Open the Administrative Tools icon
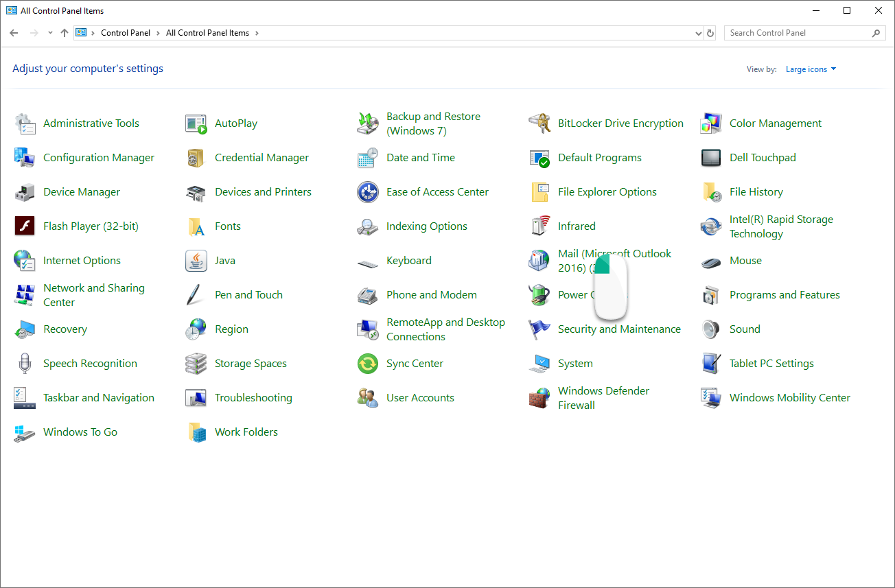The width and height of the screenshot is (895, 588). (25, 124)
